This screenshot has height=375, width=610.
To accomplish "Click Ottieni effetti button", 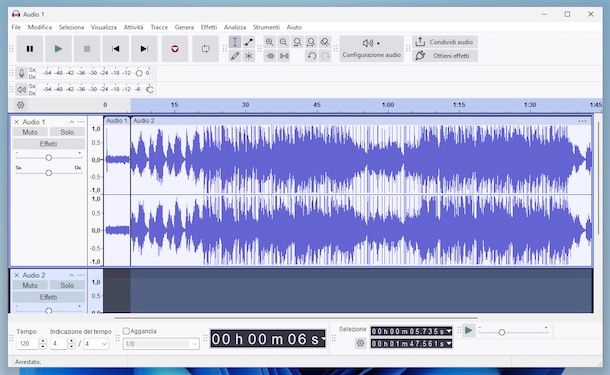I will tap(445, 56).
